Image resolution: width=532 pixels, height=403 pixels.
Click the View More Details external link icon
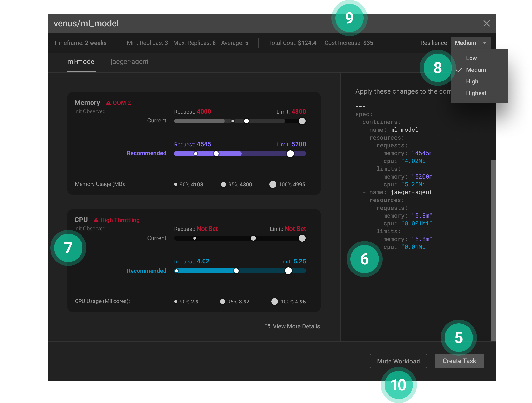click(267, 326)
